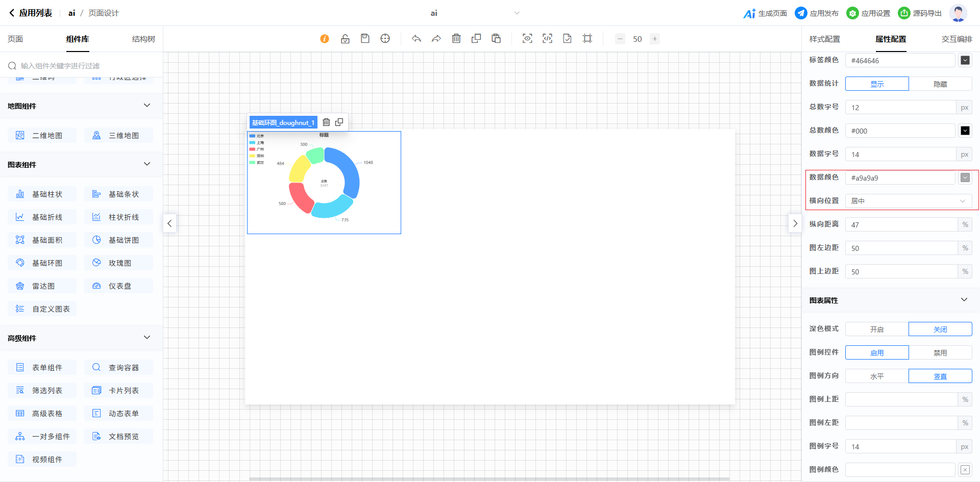The height and width of the screenshot is (482, 980).
Task: Collapse the 图表属性 section
Action: [964, 300]
